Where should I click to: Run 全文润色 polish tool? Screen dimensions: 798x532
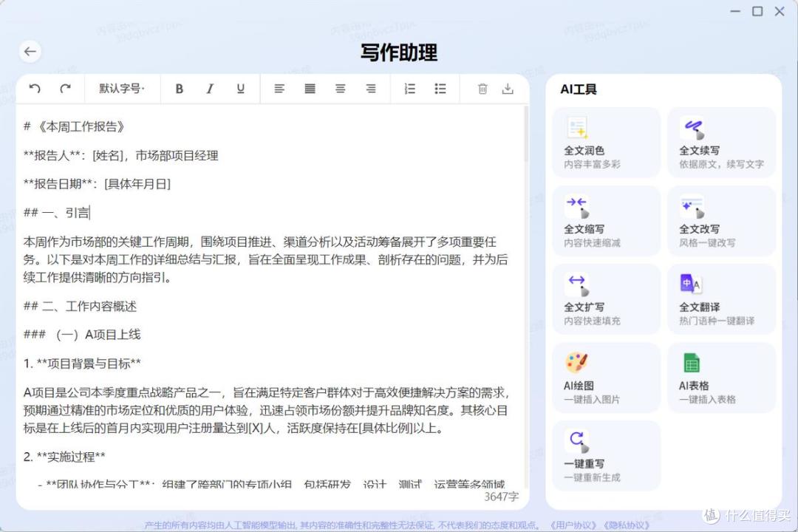click(x=606, y=143)
